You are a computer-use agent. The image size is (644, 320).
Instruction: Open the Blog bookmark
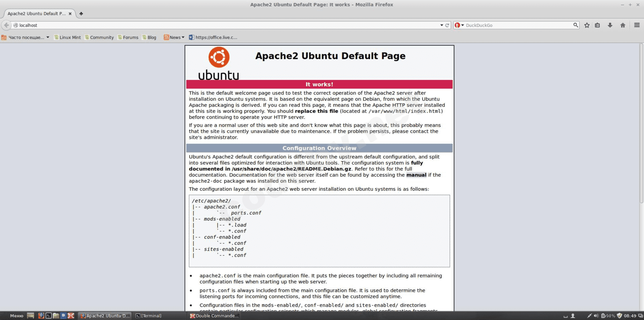[x=149, y=37]
